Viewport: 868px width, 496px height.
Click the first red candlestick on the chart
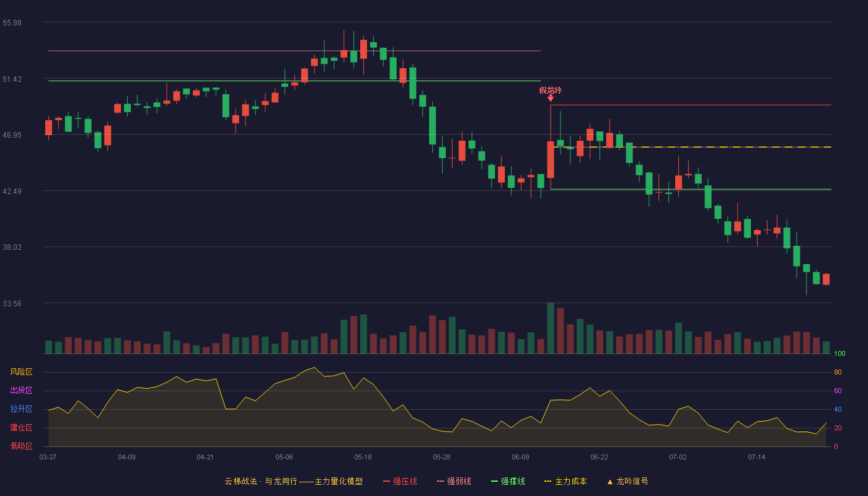click(x=48, y=128)
